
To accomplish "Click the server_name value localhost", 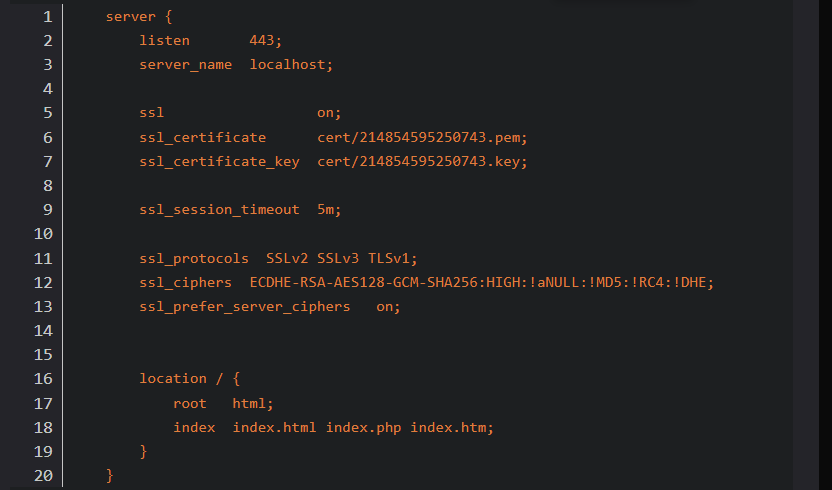I will (287, 64).
